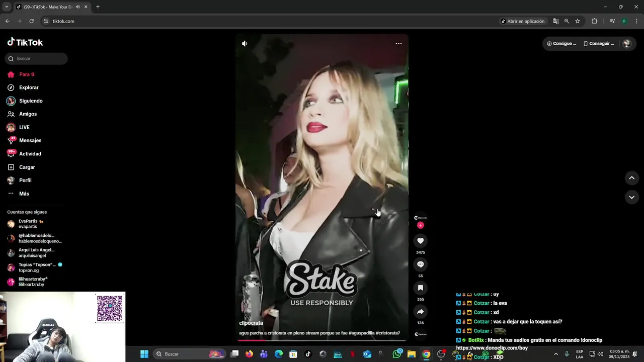Image resolution: width=644 pixels, height=362 pixels.
Task: Click the clipocrata username on the video
Action: coord(251,323)
